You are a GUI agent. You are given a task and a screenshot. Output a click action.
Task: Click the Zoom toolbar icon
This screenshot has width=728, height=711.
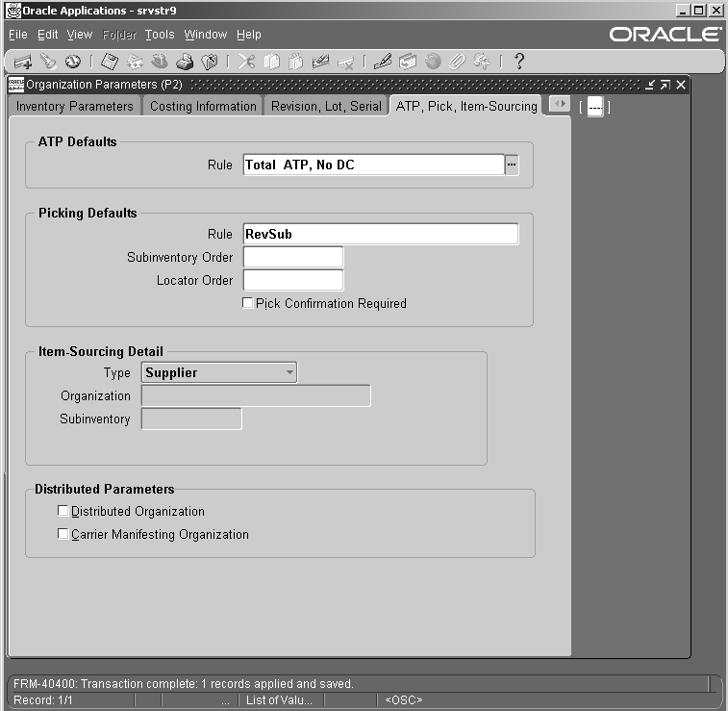click(x=408, y=62)
